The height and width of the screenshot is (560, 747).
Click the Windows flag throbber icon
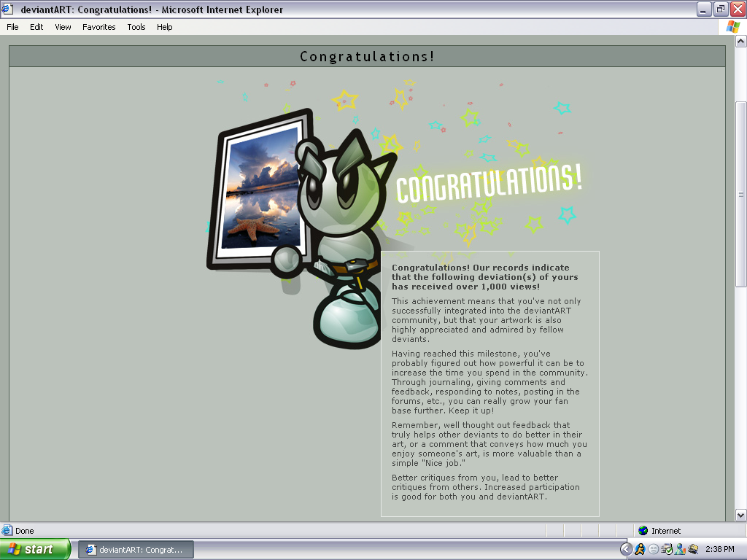pos(732,27)
